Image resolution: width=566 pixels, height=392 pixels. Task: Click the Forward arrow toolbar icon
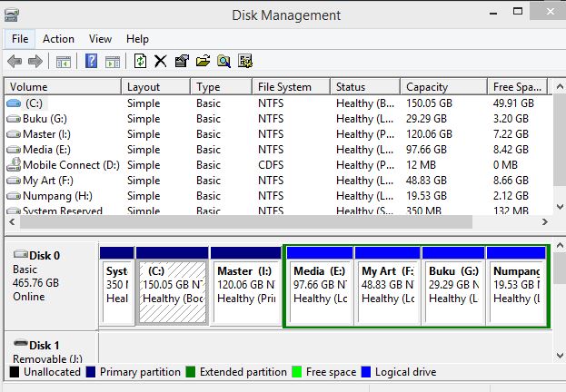(x=35, y=62)
